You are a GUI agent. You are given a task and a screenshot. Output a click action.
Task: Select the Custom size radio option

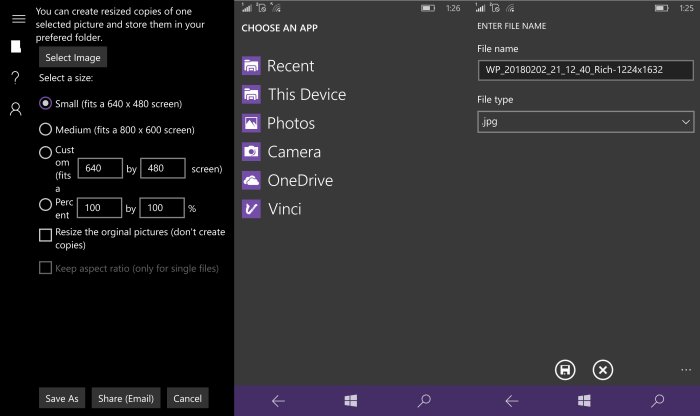coord(45,153)
